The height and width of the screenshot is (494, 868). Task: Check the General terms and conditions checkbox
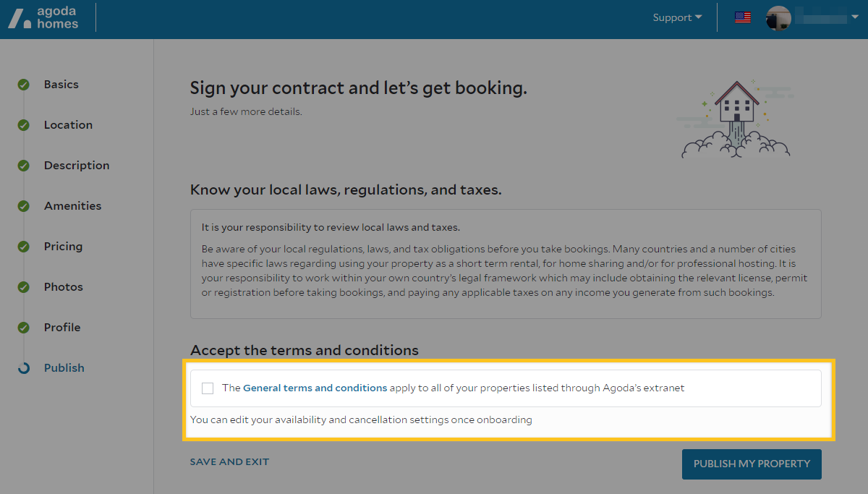coord(208,388)
